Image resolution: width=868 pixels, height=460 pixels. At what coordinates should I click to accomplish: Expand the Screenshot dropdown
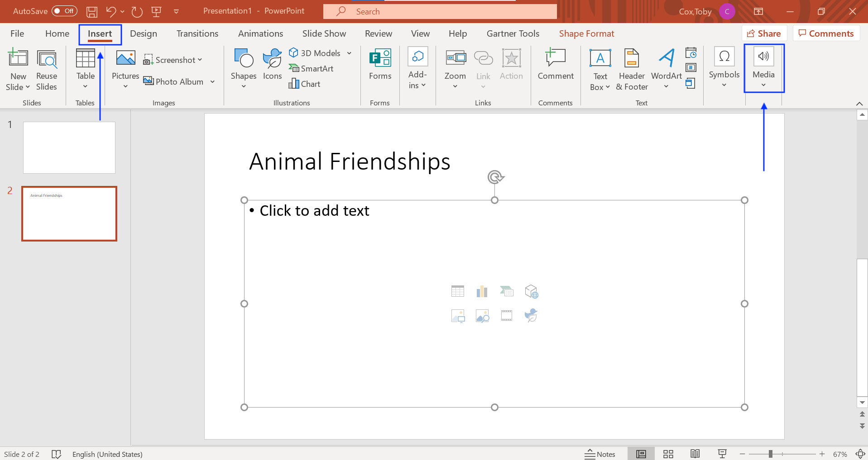tap(200, 60)
